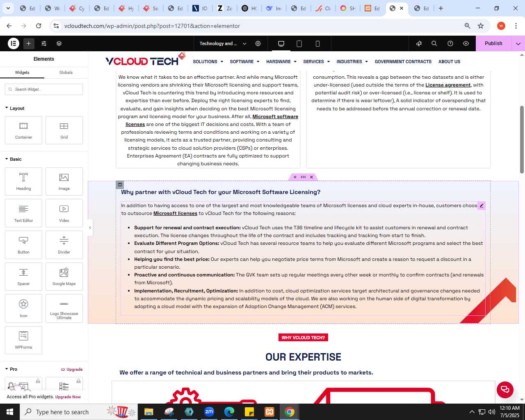Screen dimensions: 525x420
Task: Click the Publish button
Action: [x=493, y=43]
